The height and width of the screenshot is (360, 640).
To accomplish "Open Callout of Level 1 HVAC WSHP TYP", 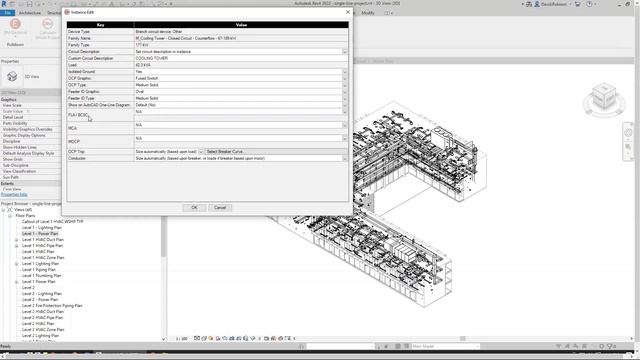I will (53, 222).
